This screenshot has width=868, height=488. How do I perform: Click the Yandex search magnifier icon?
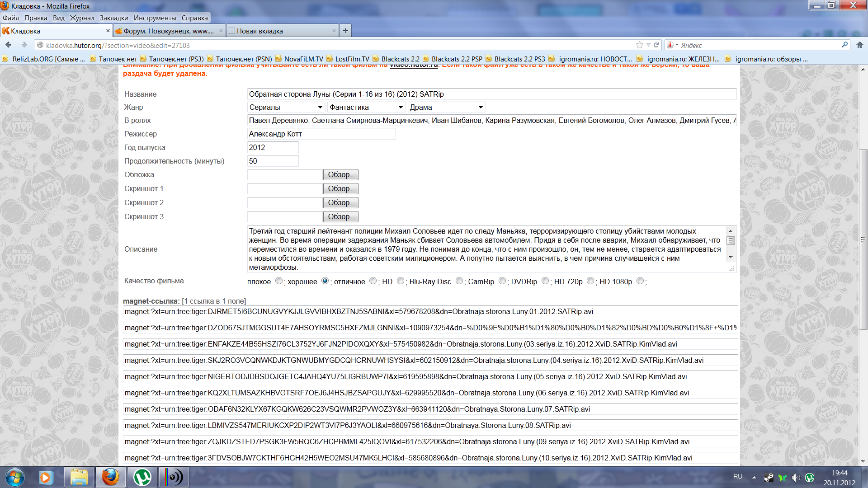[844, 45]
